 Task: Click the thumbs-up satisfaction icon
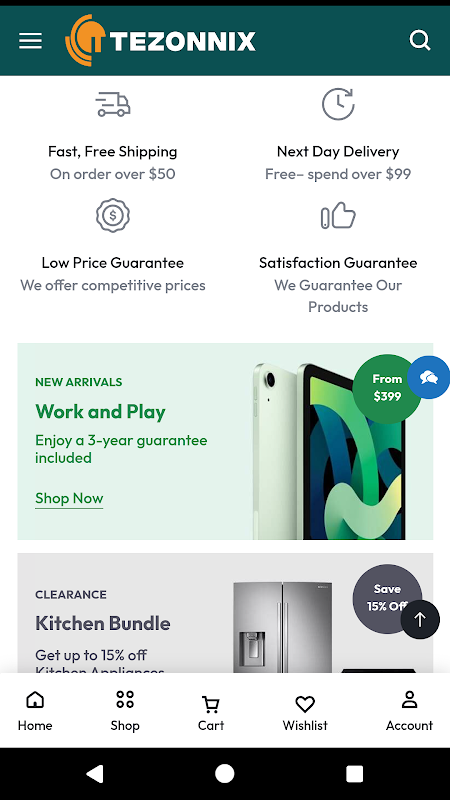[338, 216]
